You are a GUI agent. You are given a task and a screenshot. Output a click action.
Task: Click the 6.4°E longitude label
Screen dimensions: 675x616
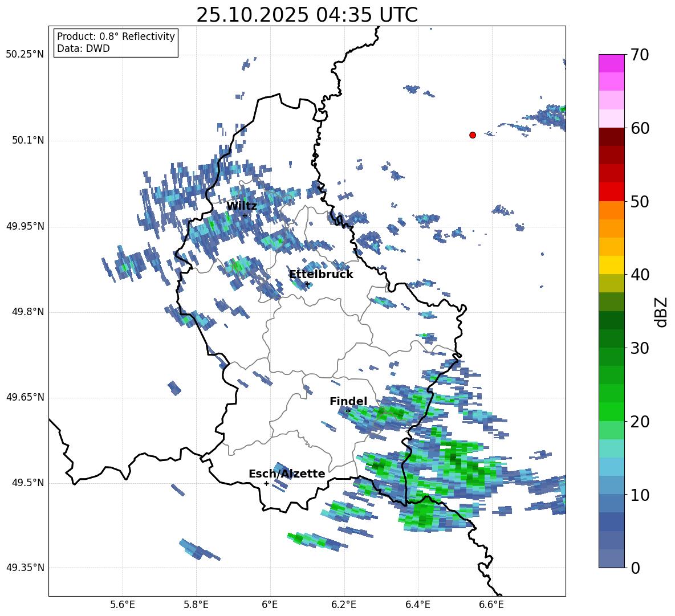417,605
